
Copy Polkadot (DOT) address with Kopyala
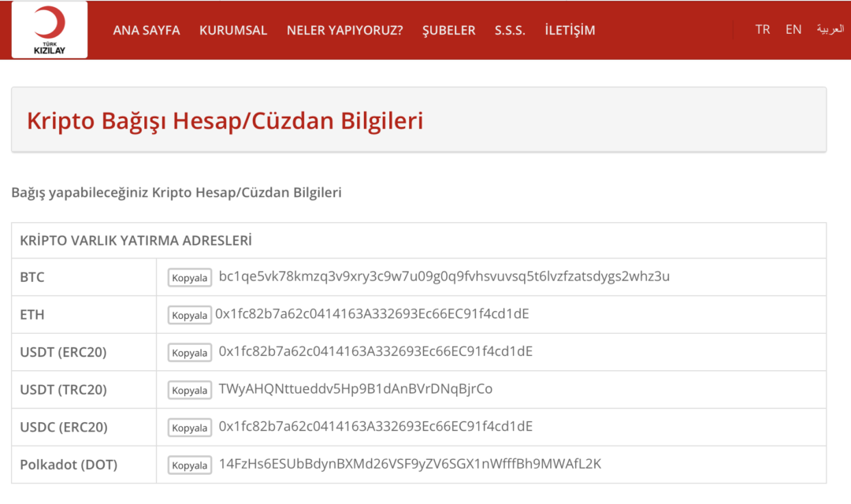coord(189,465)
